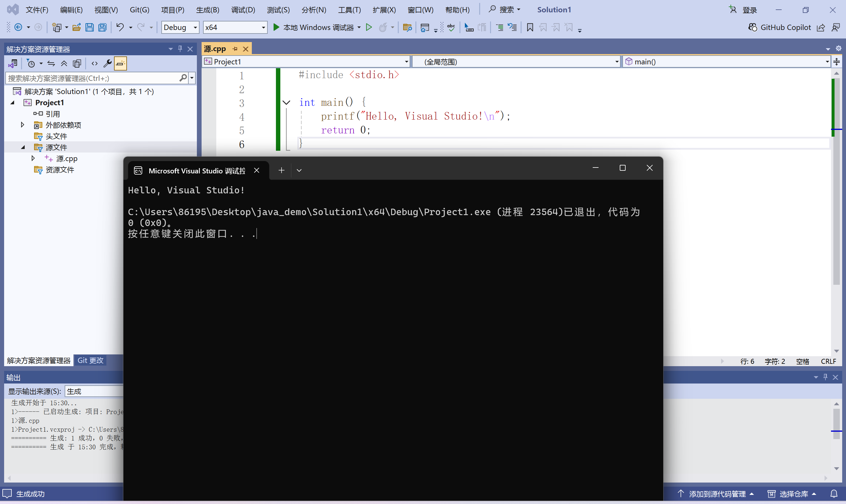The image size is (846, 504).
Task: Open the 生成(B) menu
Action: [208, 10]
